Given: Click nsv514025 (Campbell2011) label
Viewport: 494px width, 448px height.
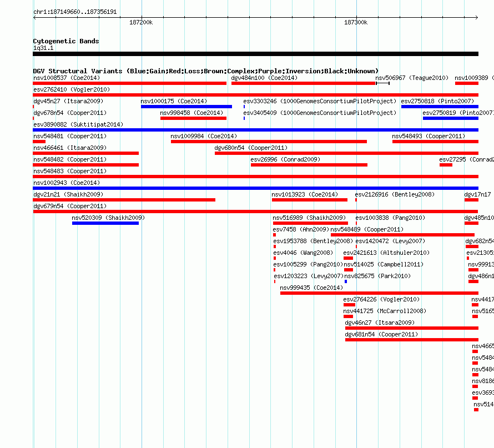Looking at the screenshot, I should (x=384, y=264).
